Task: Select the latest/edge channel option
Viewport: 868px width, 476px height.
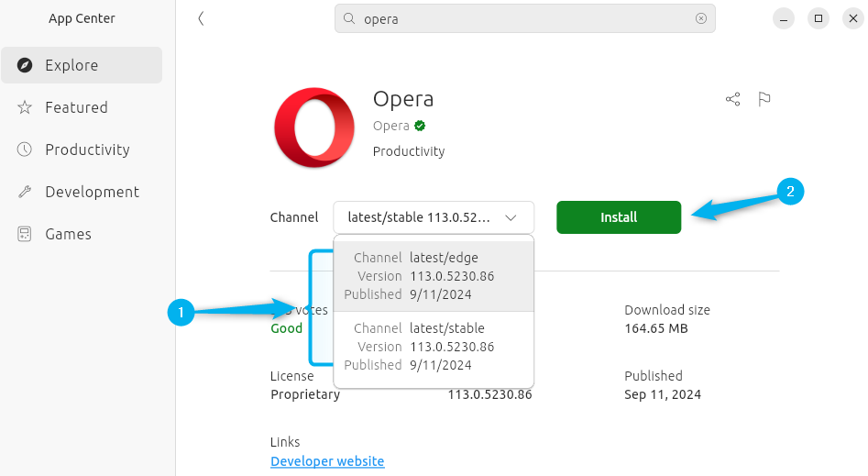Action: pyautogui.click(x=434, y=276)
